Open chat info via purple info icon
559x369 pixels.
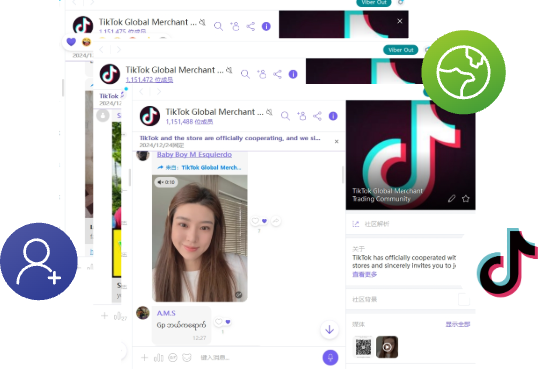pos(333,116)
